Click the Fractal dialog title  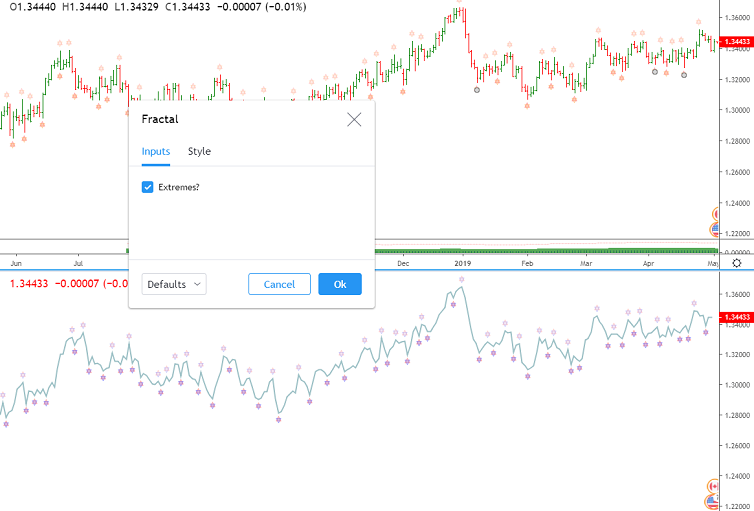[160, 119]
